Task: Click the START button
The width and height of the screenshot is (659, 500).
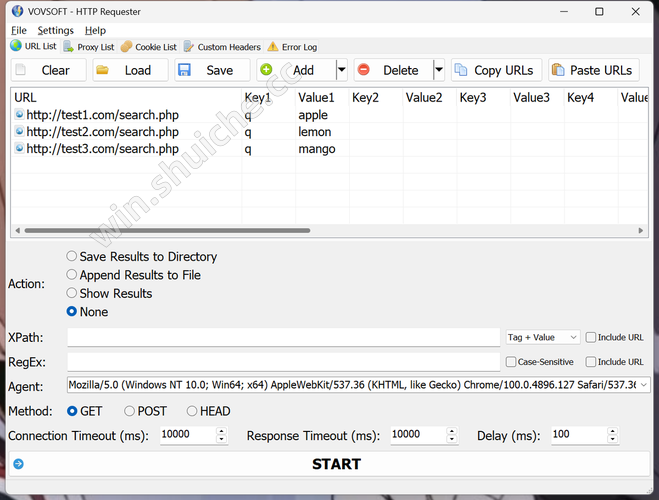Action: [330, 464]
